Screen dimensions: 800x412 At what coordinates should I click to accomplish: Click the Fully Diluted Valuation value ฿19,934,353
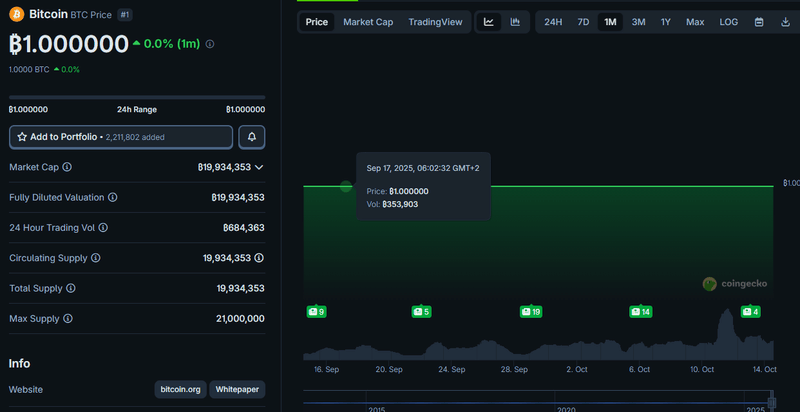(238, 197)
